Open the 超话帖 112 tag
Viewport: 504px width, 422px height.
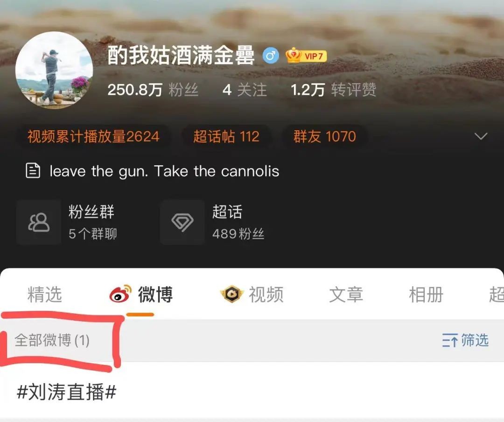click(226, 136)
